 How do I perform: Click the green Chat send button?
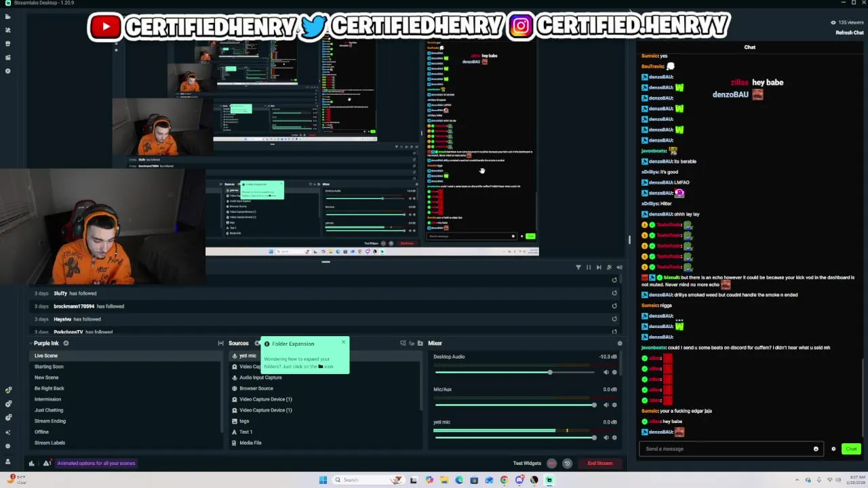tap(851, 449)
